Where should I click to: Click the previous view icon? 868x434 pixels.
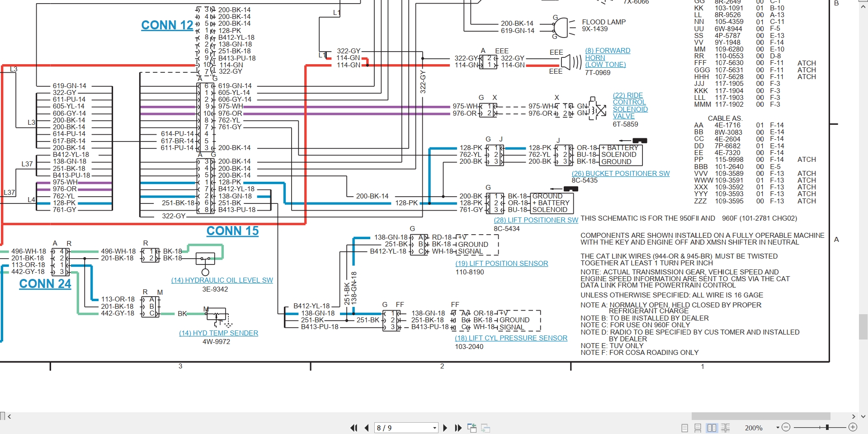[x=472, y=428]
